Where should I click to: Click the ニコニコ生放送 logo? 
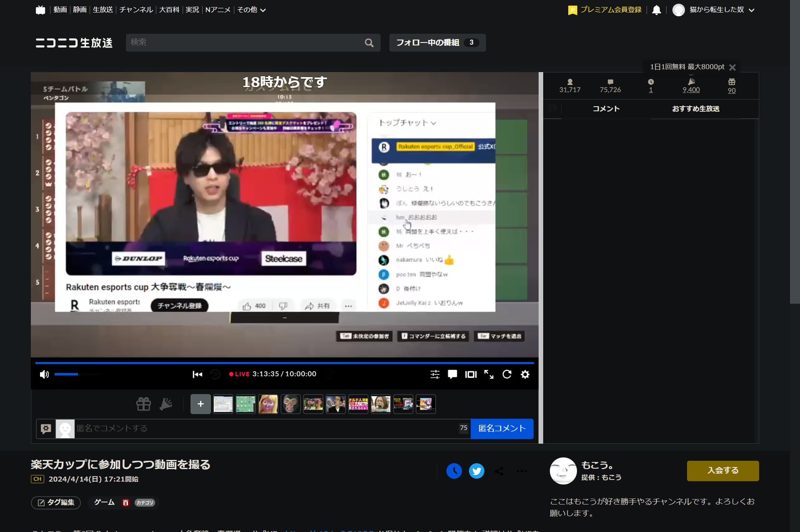74,42
